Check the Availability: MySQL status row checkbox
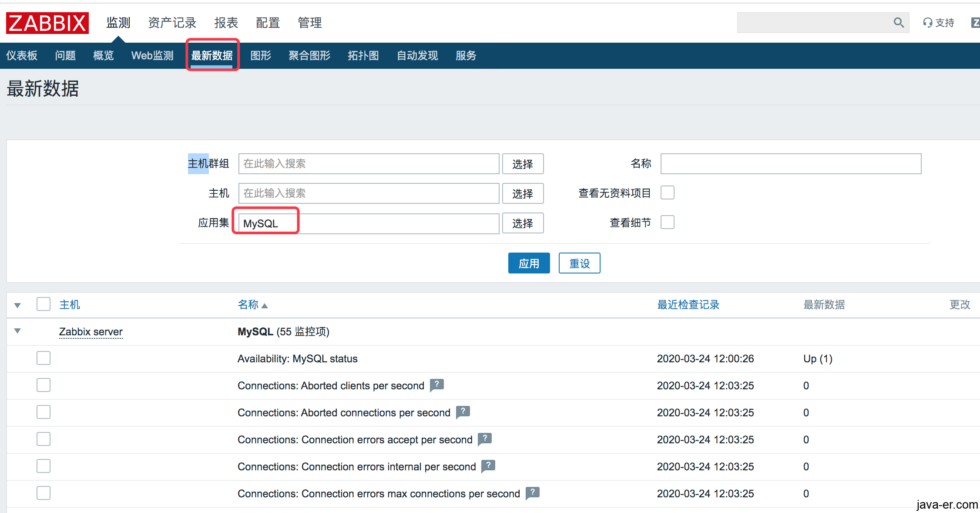The width and height of the screenshot is (980, 513). pyautogui.click(x=44, y=358)
